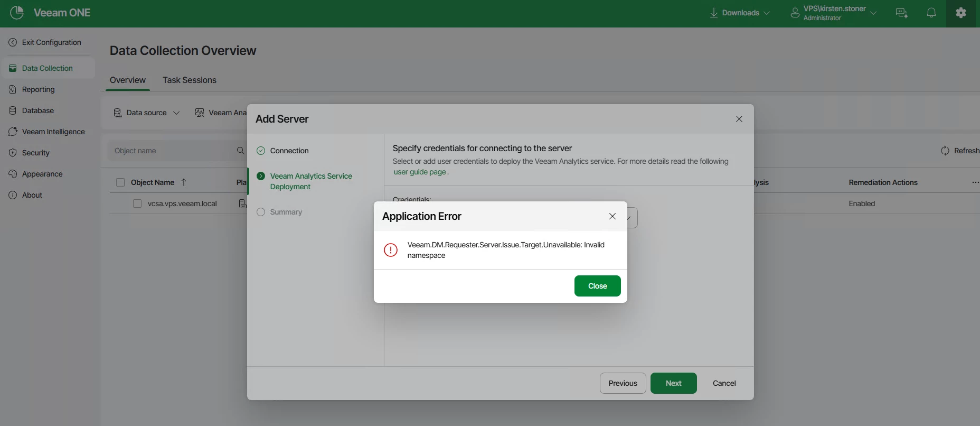Viewport: 980px width, 426px height.
Task: Open the notifications bell
Action: pyautogui.click(x=931, y=13)
